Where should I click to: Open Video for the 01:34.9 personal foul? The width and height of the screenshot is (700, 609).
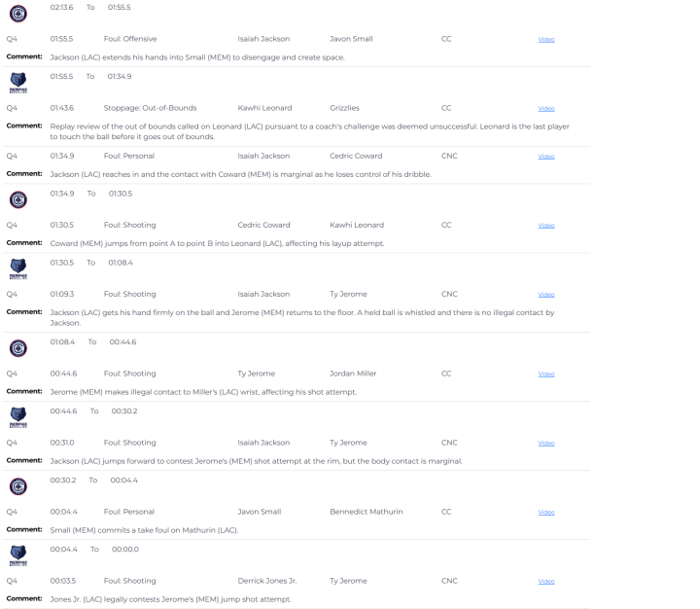[546, 157]
